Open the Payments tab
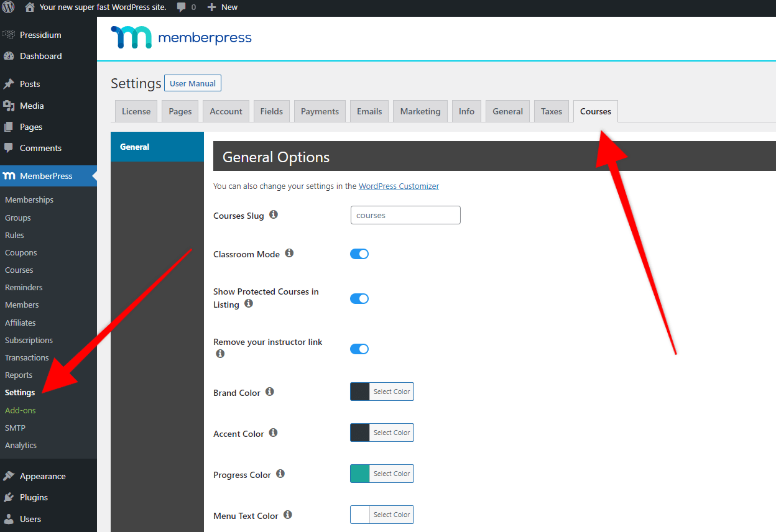Screen dimensions: 776x532 [x=320, y=111]
